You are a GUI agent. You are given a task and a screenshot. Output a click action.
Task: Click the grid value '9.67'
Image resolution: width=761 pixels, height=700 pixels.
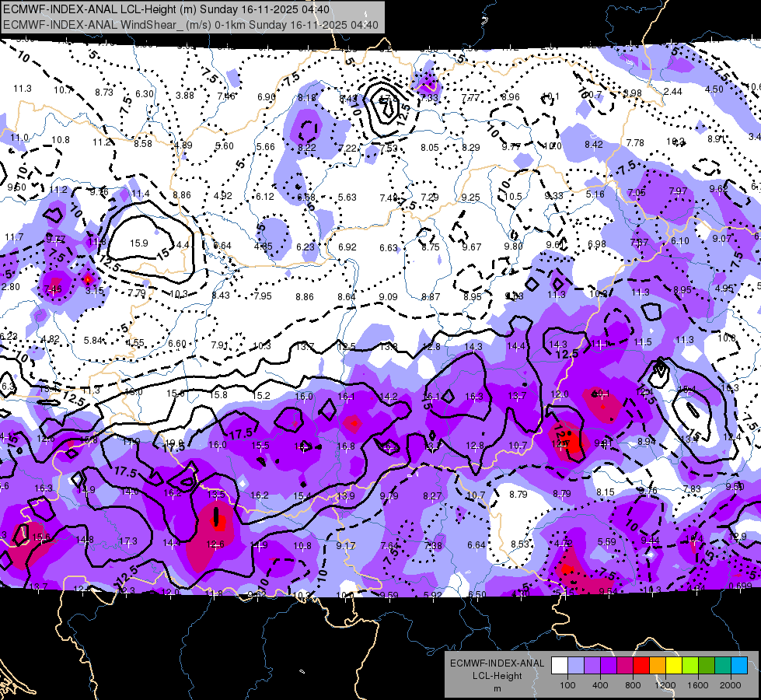coord(472,247)
